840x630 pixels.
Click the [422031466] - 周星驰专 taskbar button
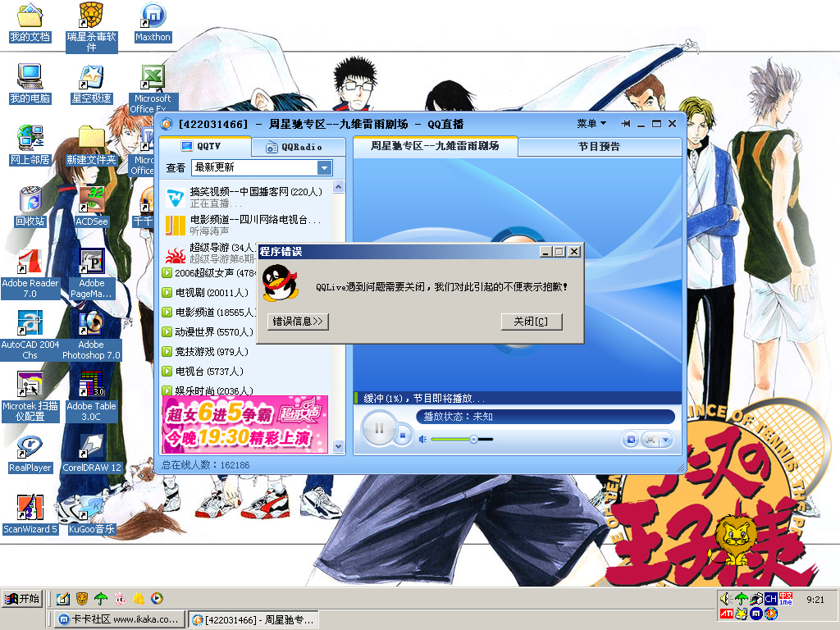(x=254, y=619)
